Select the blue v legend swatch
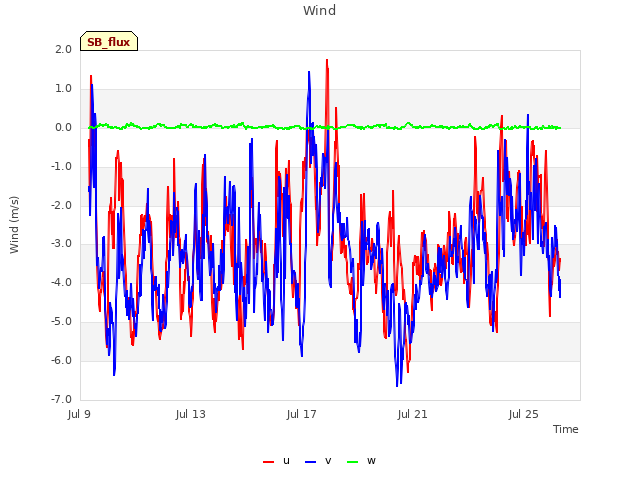The height and width of the screenshot is (480, 640). tap(311, 462)
